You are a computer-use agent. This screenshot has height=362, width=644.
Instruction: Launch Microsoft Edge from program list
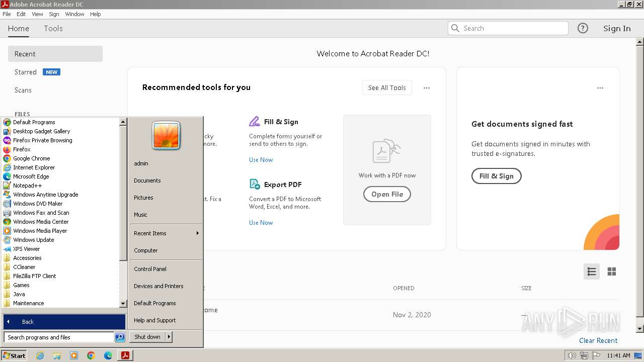tap(31, 176)
